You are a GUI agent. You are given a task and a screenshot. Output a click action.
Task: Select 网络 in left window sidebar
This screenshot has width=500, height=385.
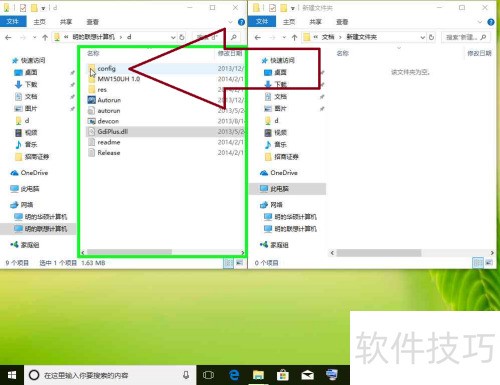coord(27,205)
